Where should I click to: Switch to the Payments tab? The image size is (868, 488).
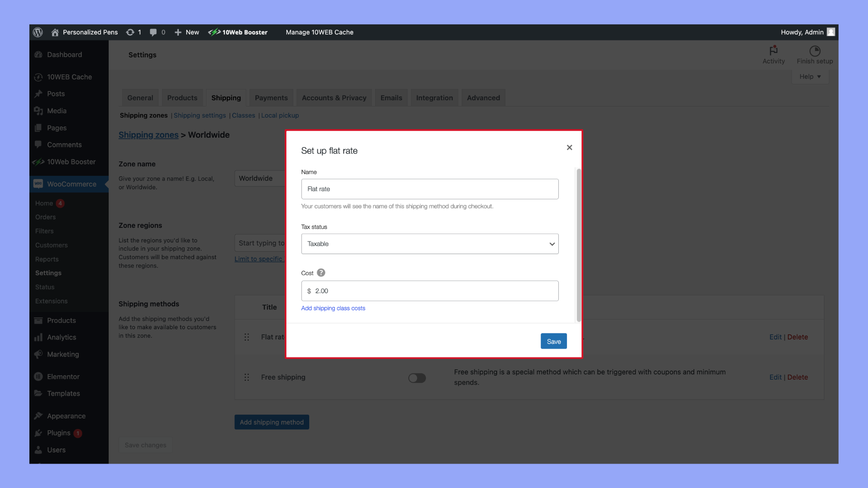click(x=271, y=98)
